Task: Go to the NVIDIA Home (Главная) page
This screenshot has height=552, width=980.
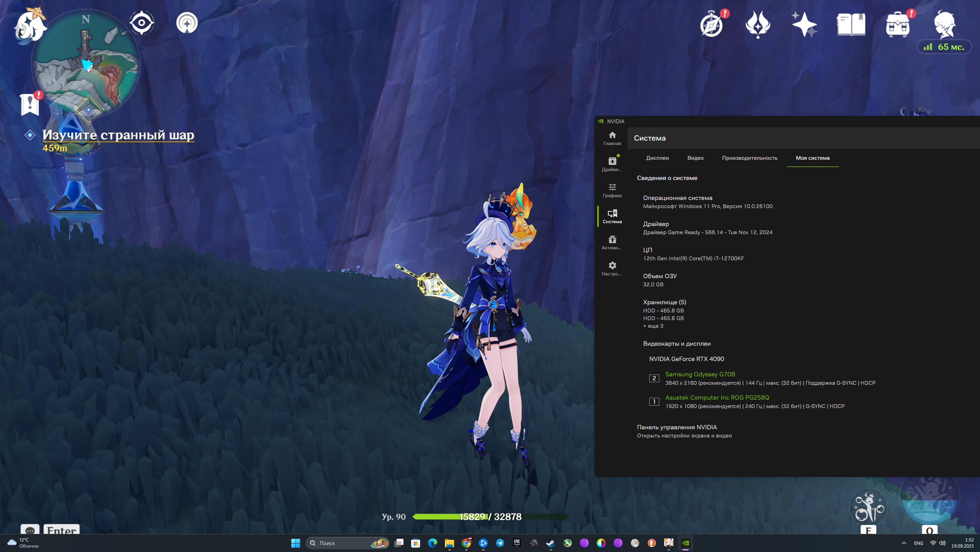Action: [x=612, y=138]
